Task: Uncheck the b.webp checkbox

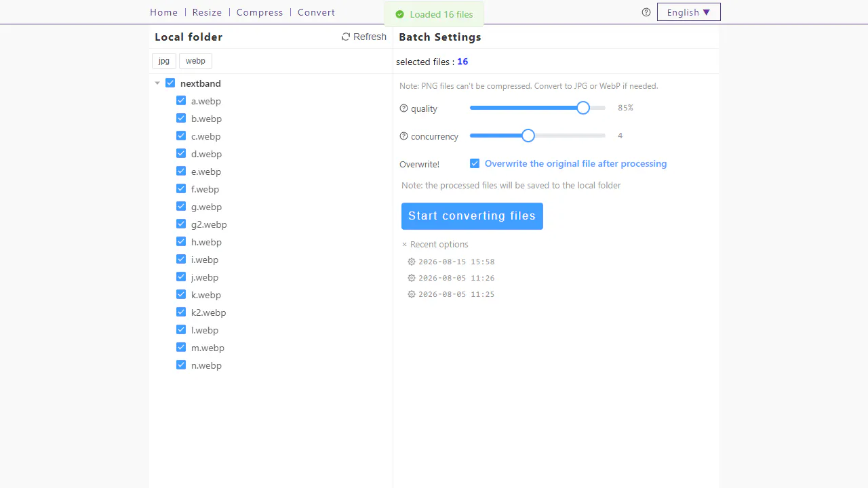Action: pyautogui.click(x=181, y=118)
